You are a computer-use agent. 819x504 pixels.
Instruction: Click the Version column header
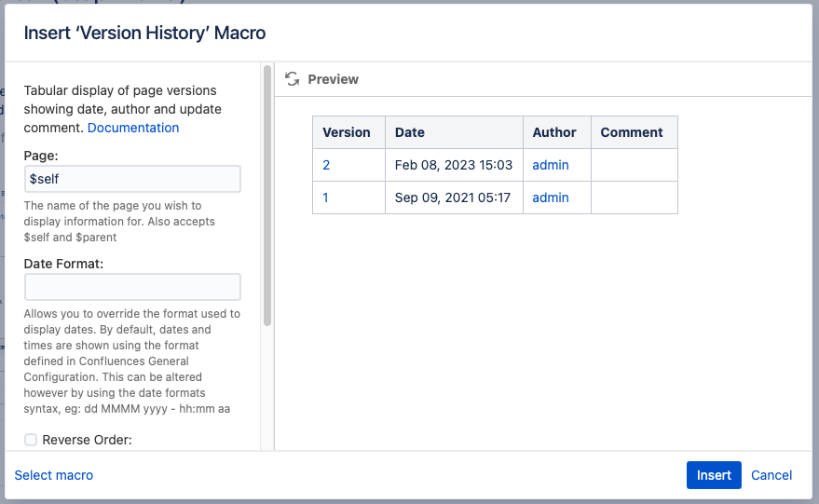coord(348,132)
